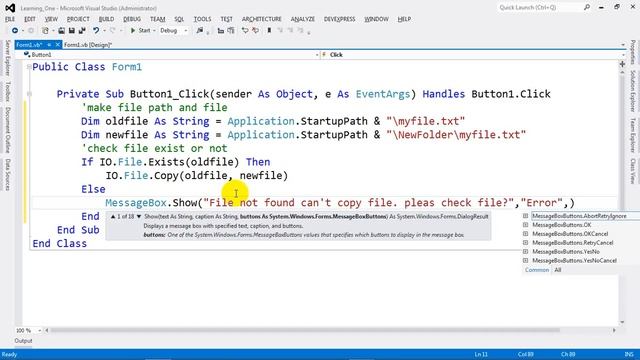Click the comment out lines icon
The width and height of the screenshot is (640, 360).
(x=245, y=31)
